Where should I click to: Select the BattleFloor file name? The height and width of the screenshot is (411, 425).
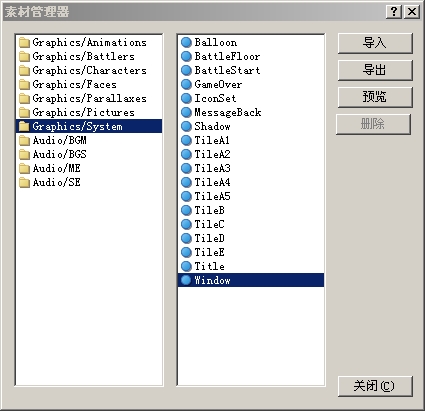[227, 57]
